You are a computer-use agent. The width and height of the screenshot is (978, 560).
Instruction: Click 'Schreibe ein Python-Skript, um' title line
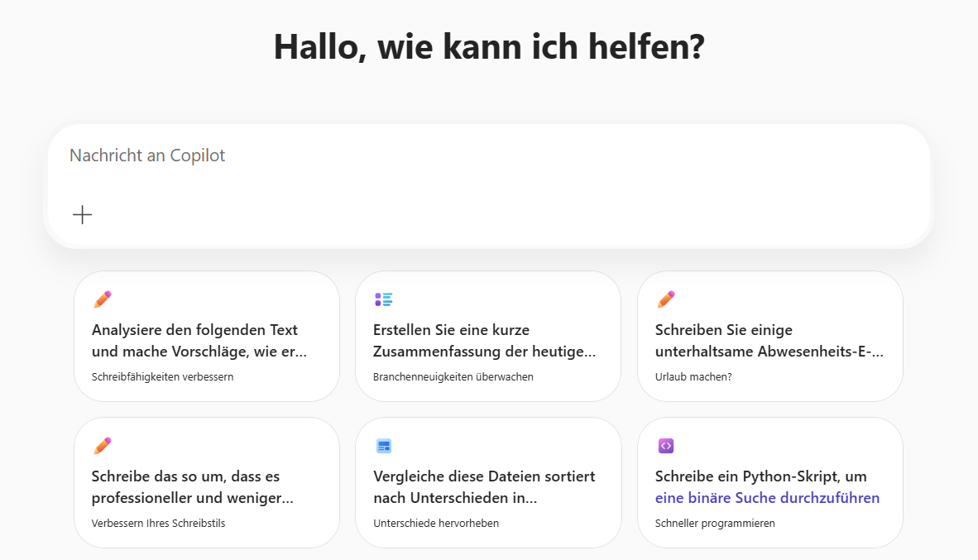click(761, 476)
